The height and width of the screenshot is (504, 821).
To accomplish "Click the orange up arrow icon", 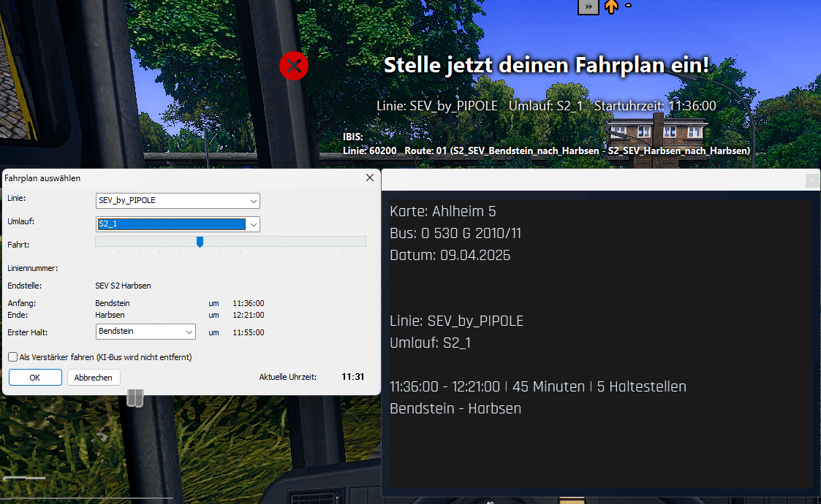I will (611, 7).
